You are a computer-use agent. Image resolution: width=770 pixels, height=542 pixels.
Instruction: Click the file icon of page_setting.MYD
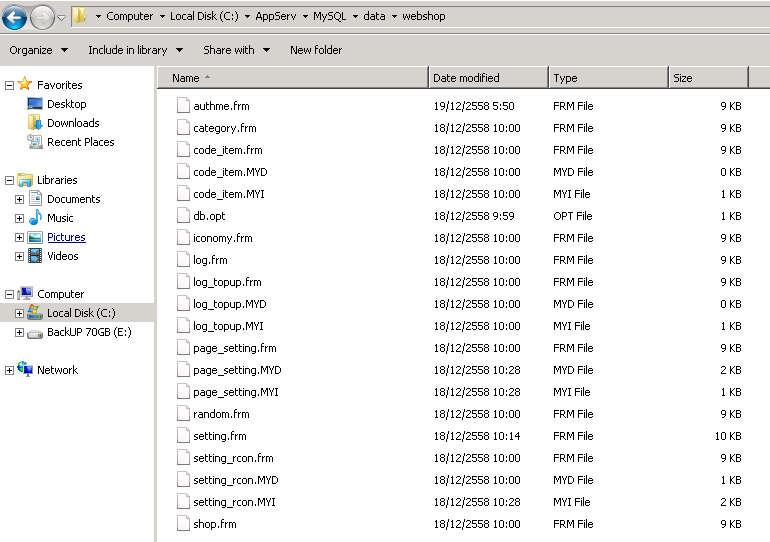click(x=183, y=369)
